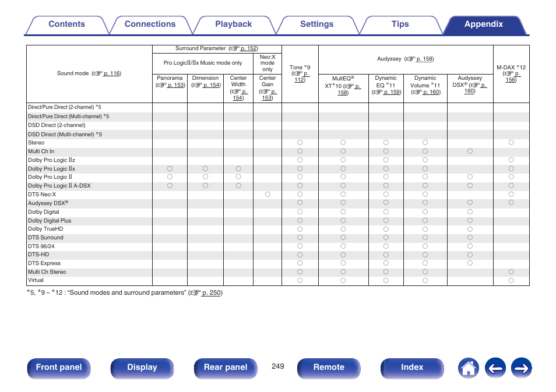Click the "DTS Surround" row label
The width and height of the screenshot is (556, 392).
point(45,238)
